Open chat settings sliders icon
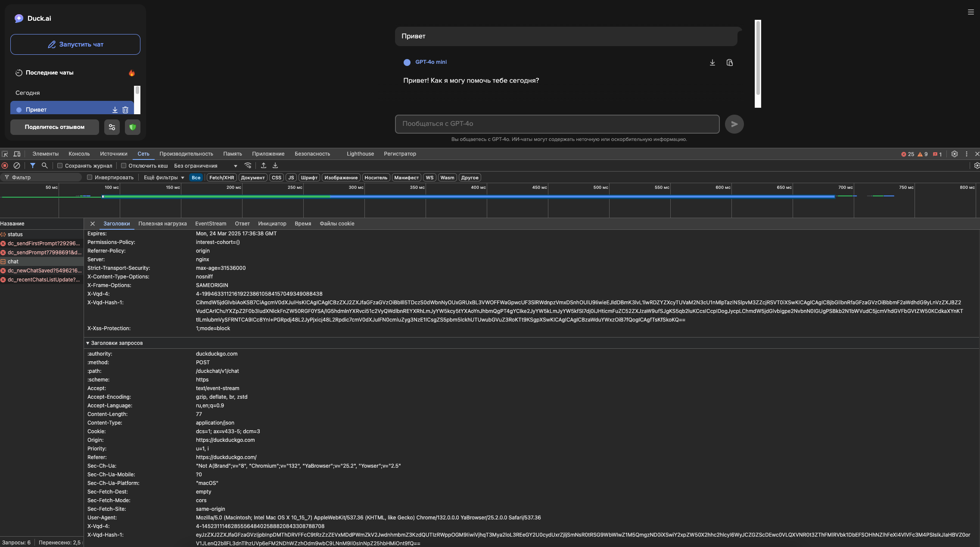Screen dimensions: 980x547 (112, 127)
